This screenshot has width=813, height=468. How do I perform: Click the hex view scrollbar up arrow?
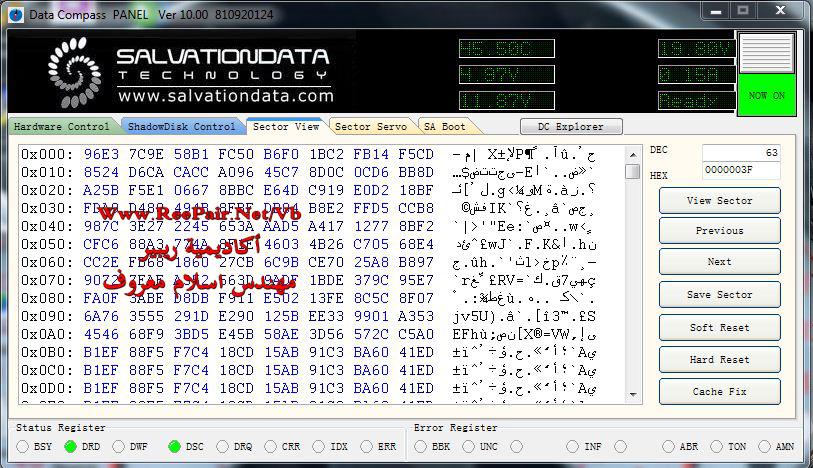632,155
